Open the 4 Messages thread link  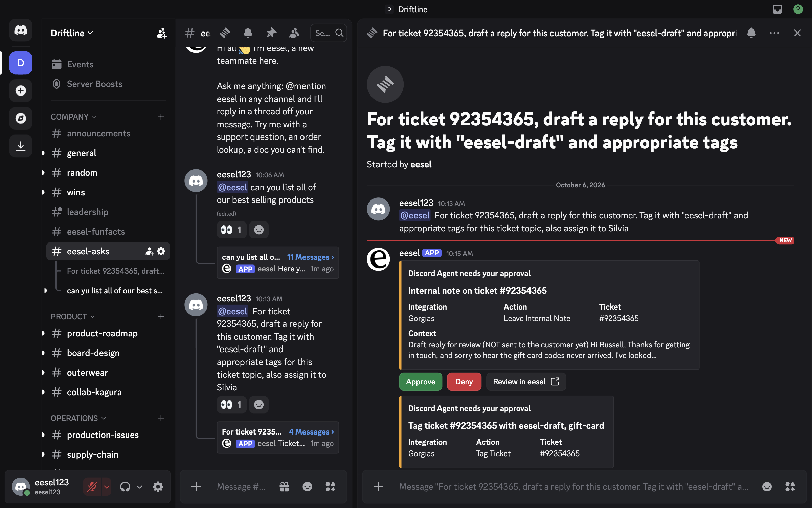click(311, 432)
